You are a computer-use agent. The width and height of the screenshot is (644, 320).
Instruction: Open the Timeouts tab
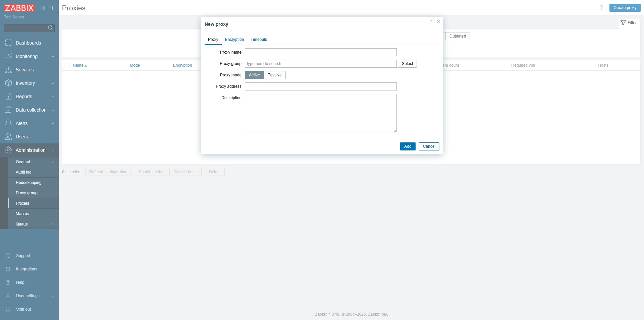259,40
